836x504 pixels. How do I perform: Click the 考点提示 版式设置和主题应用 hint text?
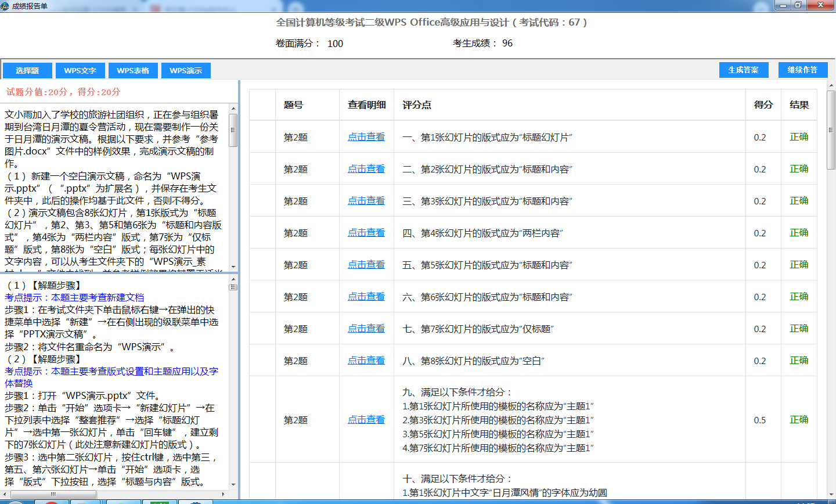(x=111, y=377)
